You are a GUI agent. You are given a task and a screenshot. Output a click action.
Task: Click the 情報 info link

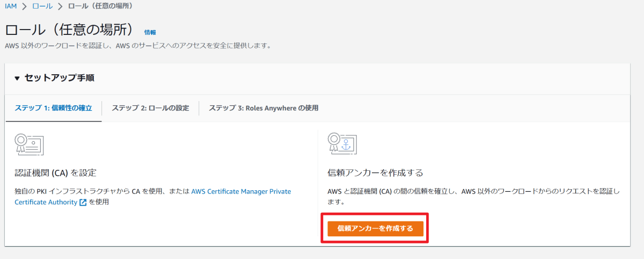[x=150, y=32]
